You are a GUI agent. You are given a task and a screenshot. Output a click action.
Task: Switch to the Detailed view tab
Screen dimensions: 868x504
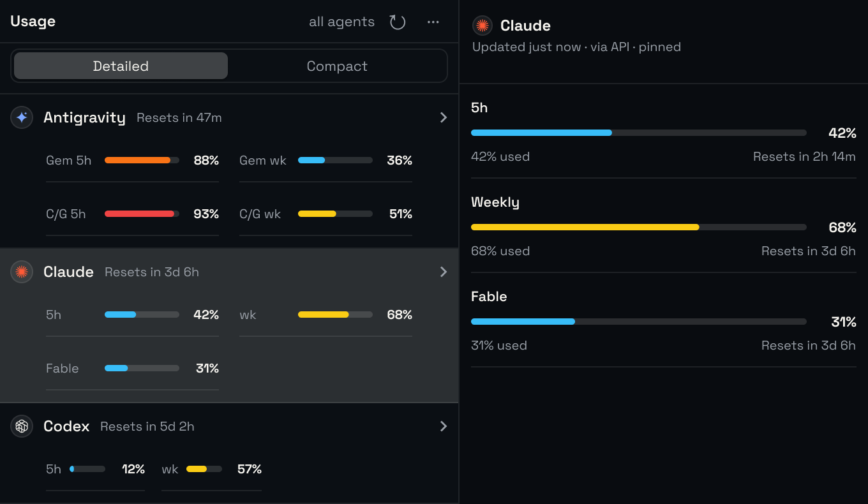pyautogui.click(x=121, y=66)
